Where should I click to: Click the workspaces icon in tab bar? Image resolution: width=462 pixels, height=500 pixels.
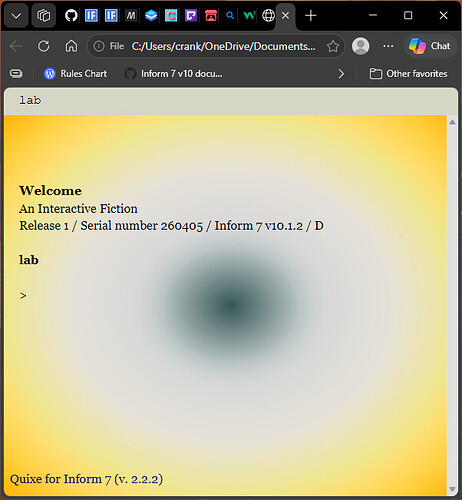point(44,16)
